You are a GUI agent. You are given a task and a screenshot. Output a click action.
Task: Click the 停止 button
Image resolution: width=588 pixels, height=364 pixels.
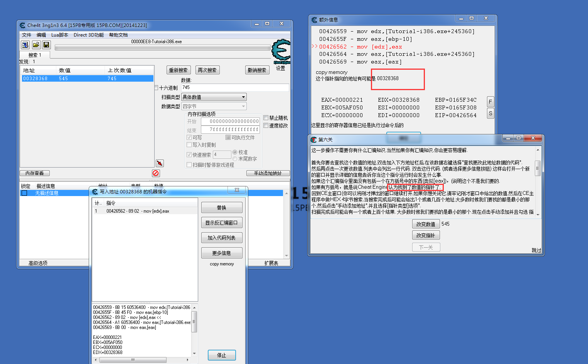pyautogui.click(x=222, y=355)
